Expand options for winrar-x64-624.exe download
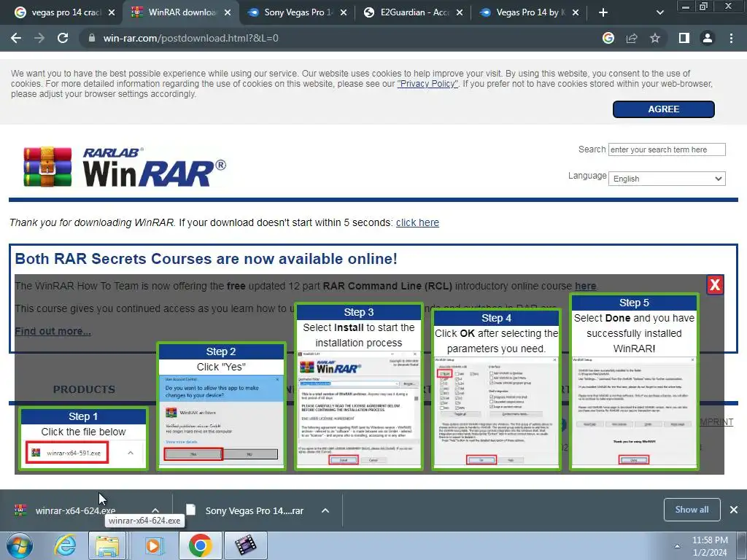Image resolution: width=747 pixels, height=560 pixels. [x=155, y=510]
